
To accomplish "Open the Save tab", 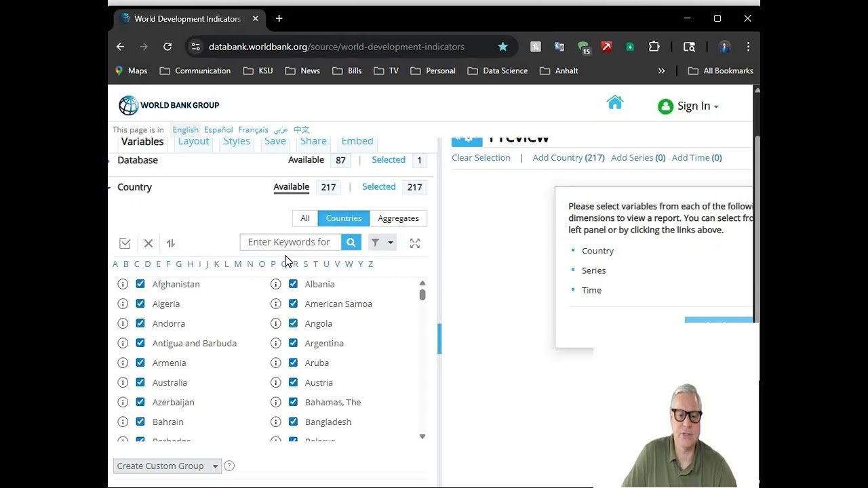I will 275,141.
